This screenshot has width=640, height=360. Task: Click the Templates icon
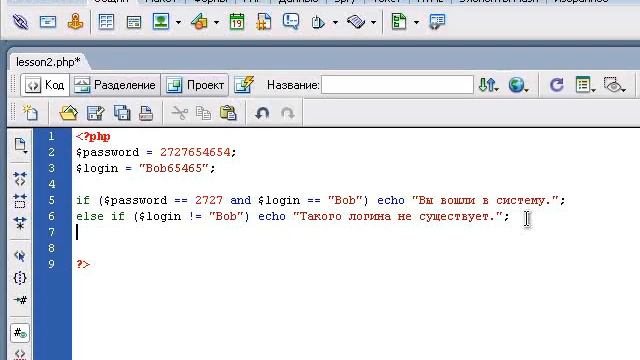click(x=399, y=22)
